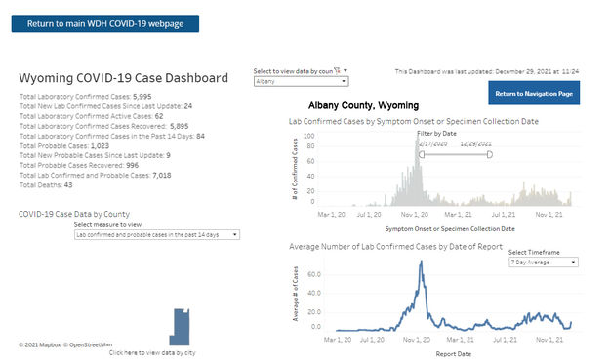Open the 7 Day Average timeframe dropdown

click(x=543, y=263)
